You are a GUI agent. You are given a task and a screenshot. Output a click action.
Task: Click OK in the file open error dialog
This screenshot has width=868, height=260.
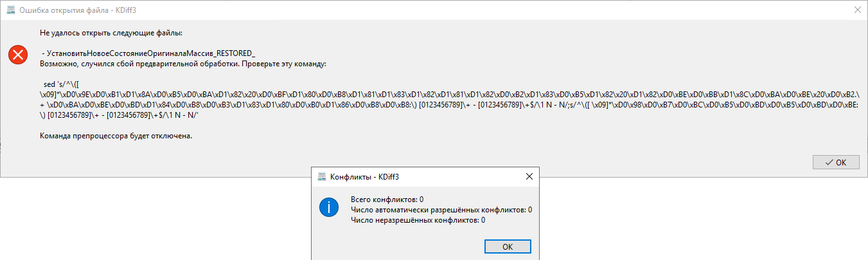[835, 162]
